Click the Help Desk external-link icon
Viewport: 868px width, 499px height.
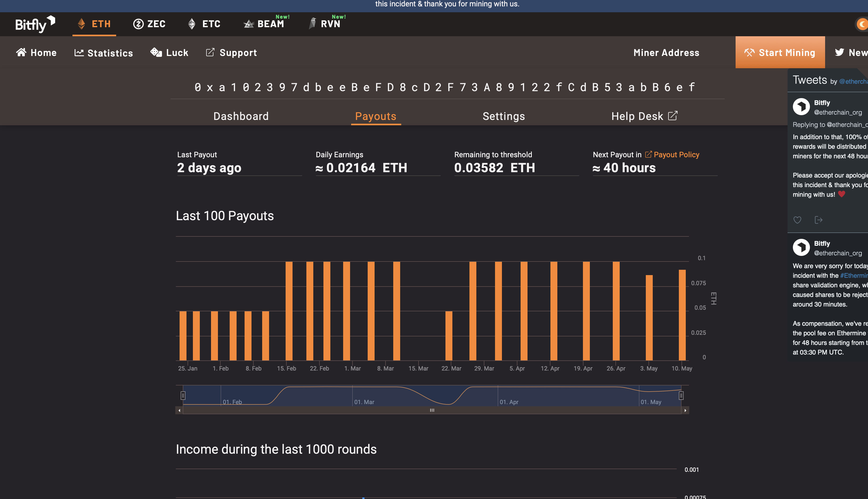(673, 115)
